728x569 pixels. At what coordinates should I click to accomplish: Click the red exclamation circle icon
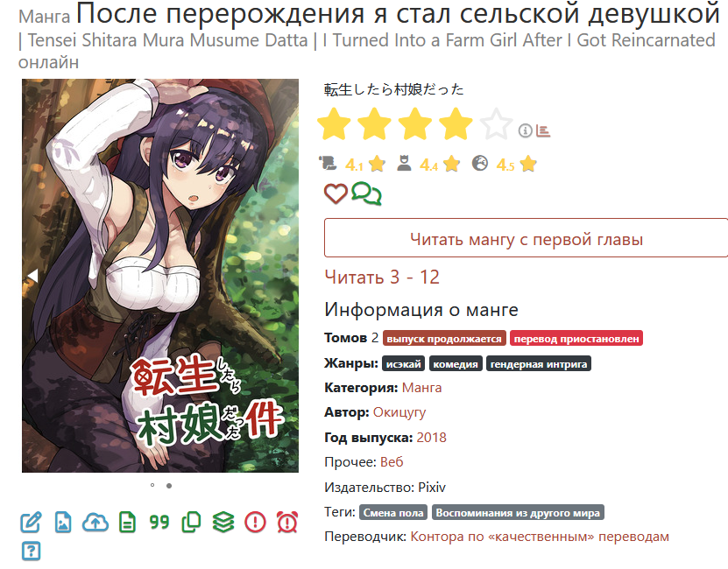[255, 522]
